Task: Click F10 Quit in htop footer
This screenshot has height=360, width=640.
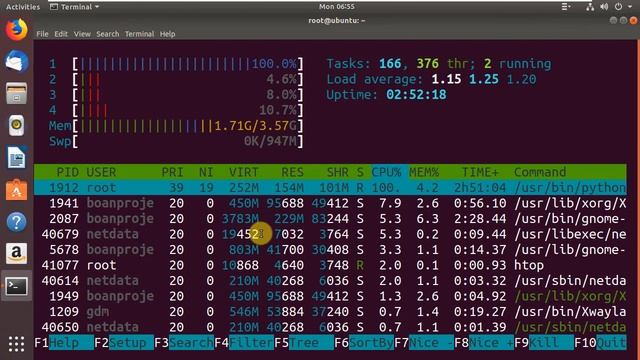Action: 600,342
